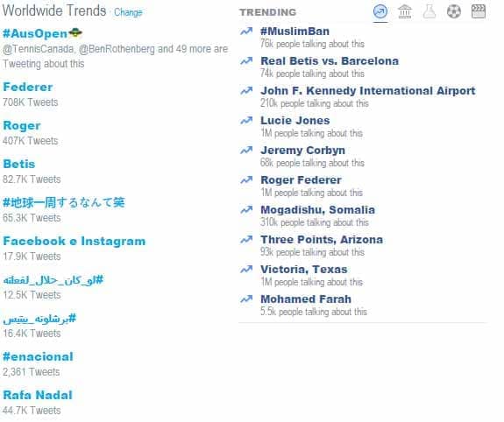This screenshot has height=422, width=504.
Task: Open the Arabic hashtag with 12.5K Tweets
Action: coord(53,279)
